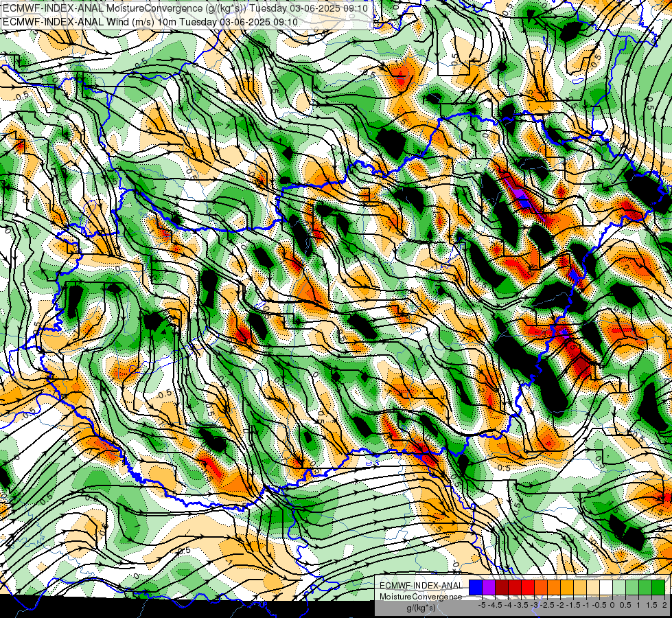This screenshot has height=618, width=672.
Task: Select the darkest green legend swatch
Action: [x=658, y=588]
